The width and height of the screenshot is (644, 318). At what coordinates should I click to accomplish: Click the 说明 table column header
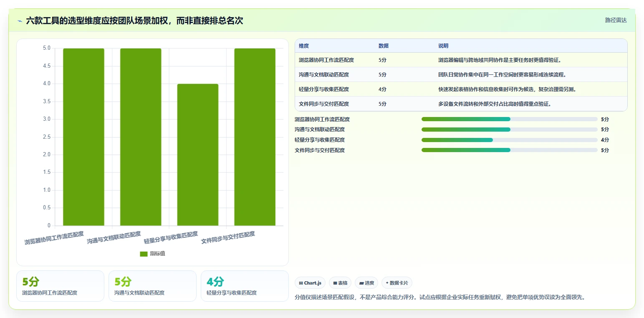tap(443, 46)
